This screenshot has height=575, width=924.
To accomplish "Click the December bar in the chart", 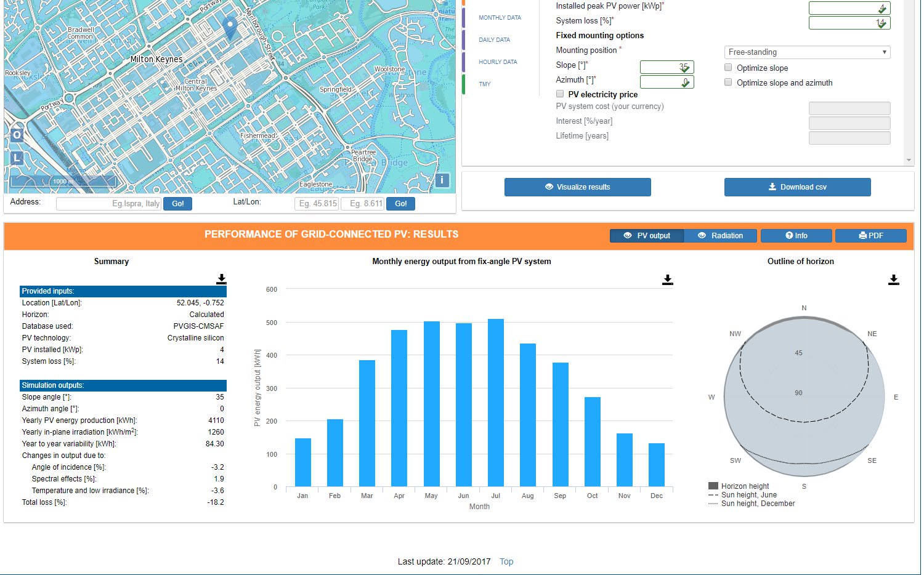I will (657, 465).
